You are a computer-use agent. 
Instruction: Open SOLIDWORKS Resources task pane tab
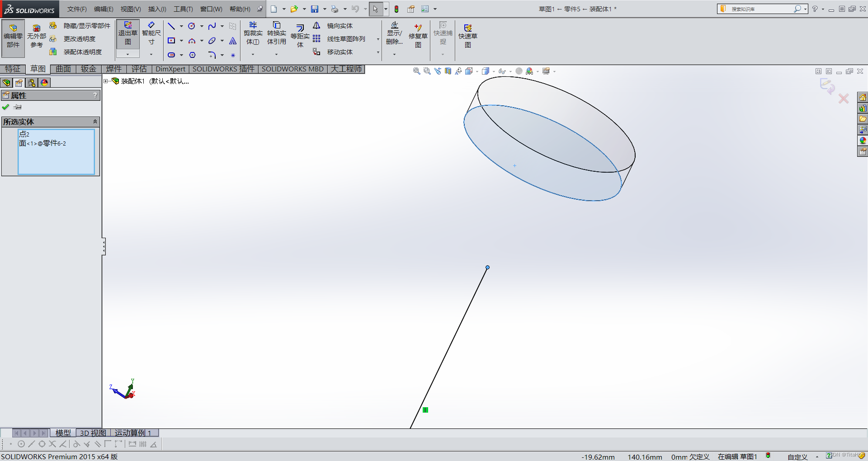click(x=863, y=98)
